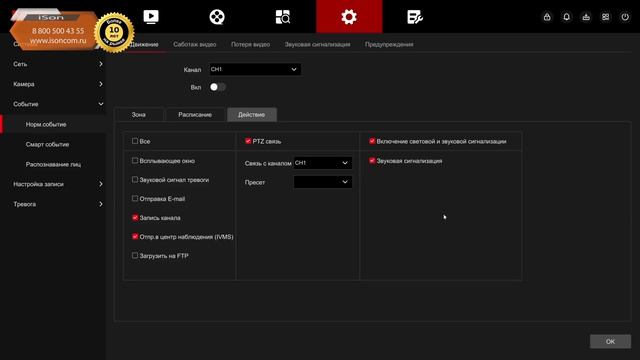Open the settings gear icon
The width and height of the screenshot is (640, 360).
[349, 17]
